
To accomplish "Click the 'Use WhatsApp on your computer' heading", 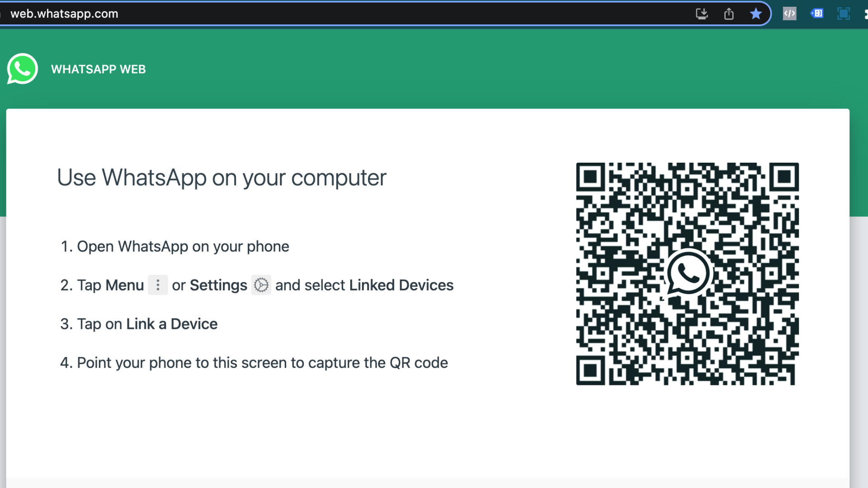I will pos(222,178).
